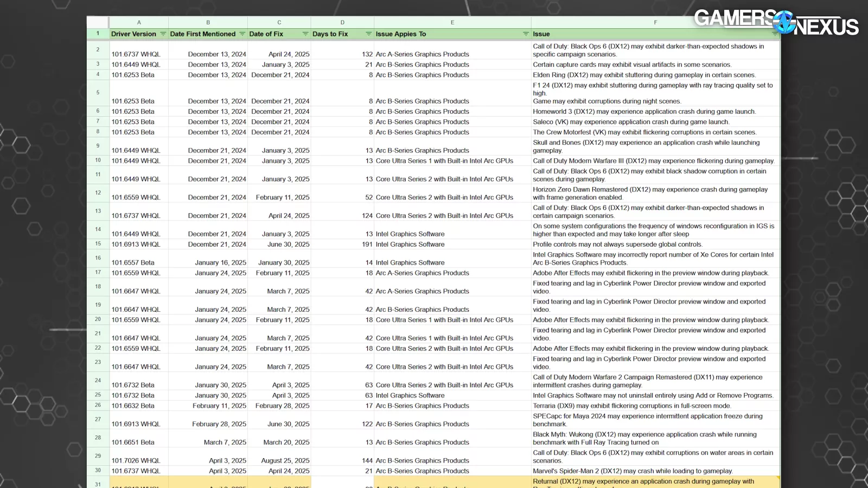Expand the Issue Applies To filter dropdown
Screen dimensions: 868x488
(x=525, y=34)
